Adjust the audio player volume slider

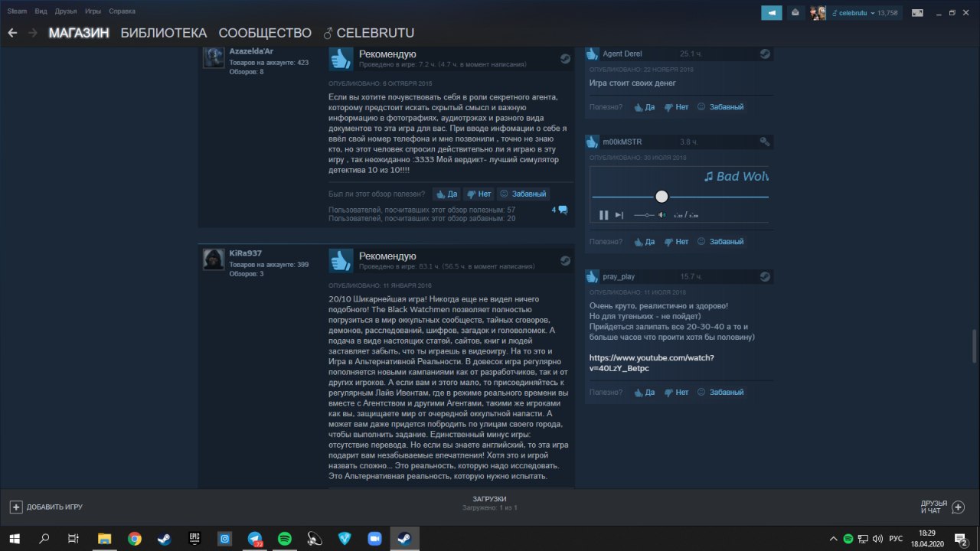point(644,215)
